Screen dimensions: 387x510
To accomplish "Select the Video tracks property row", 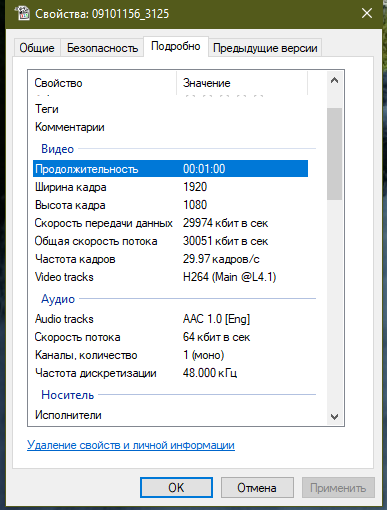I will tap(170, 277).
